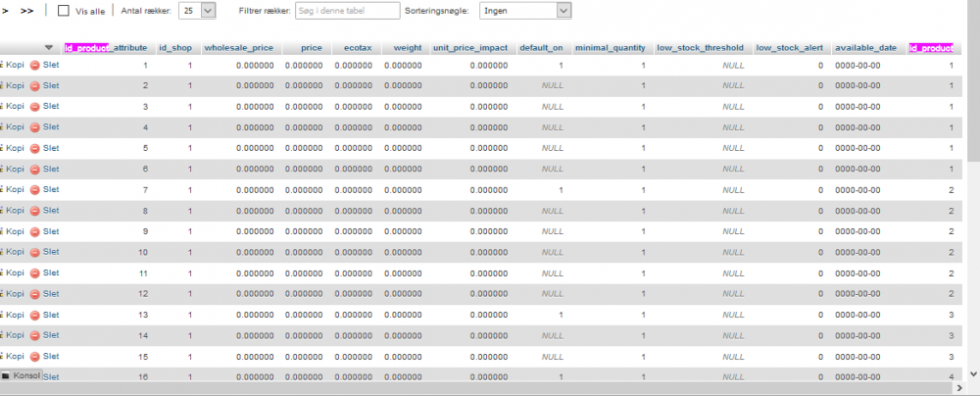The width and height of the screenshot is (980, 396).
Task: Click the id_product value 3 in row 15
Action: (952, 357)
